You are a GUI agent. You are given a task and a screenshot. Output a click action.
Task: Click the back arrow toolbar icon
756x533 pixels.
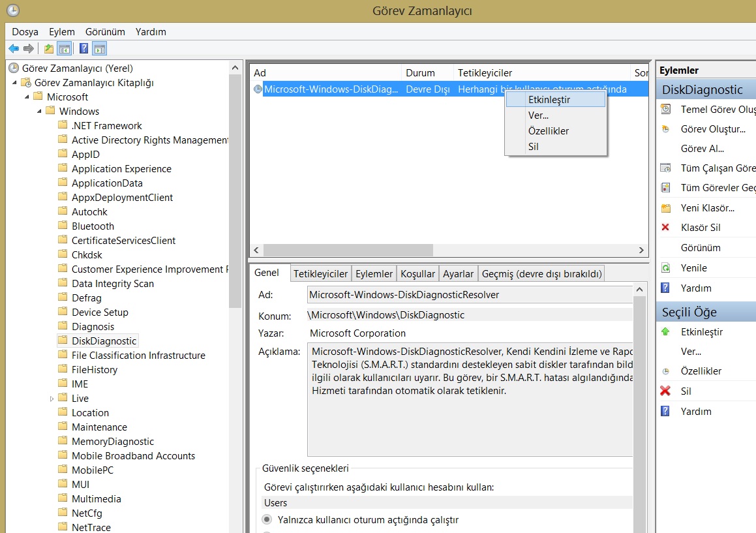click(x=14, y=48)
